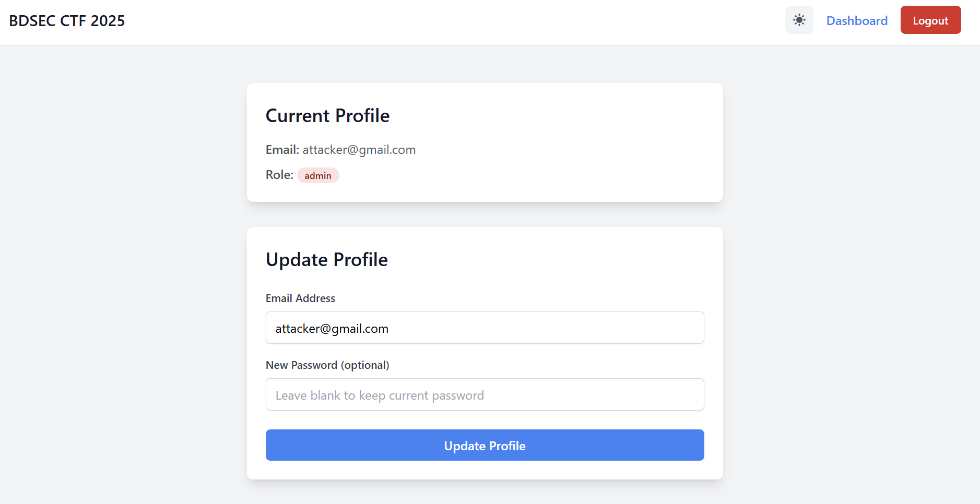The width and height of the screenshot is (980, 504).
Task: Submit the blue Update Profile button
Action: click(x=485, y=445)
